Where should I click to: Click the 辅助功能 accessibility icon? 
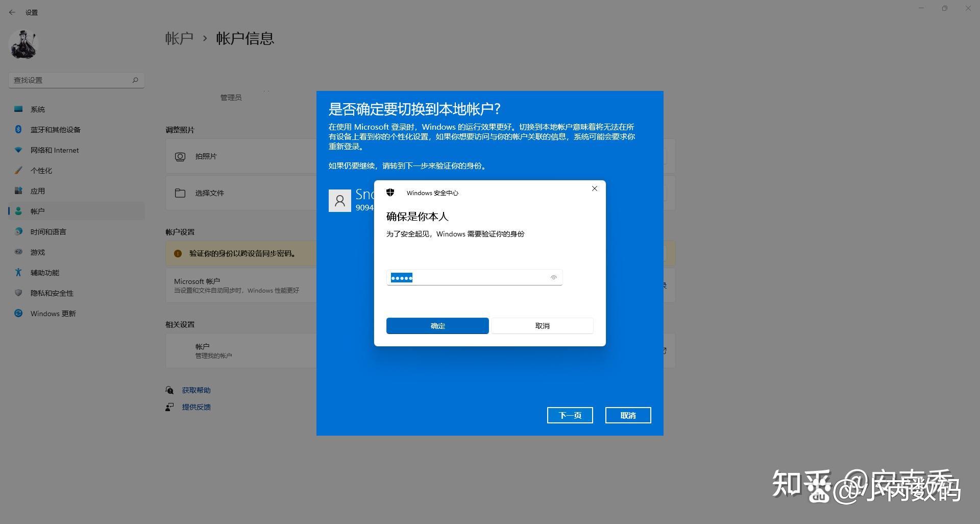18,272
